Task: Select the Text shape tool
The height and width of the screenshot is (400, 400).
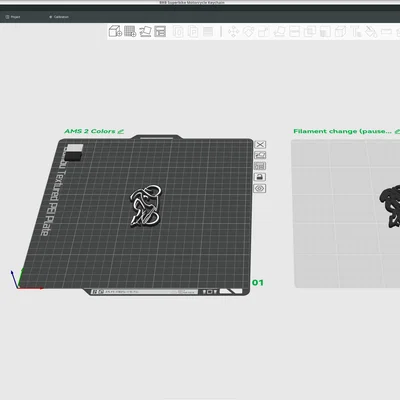Action: [x=356, y=32]
